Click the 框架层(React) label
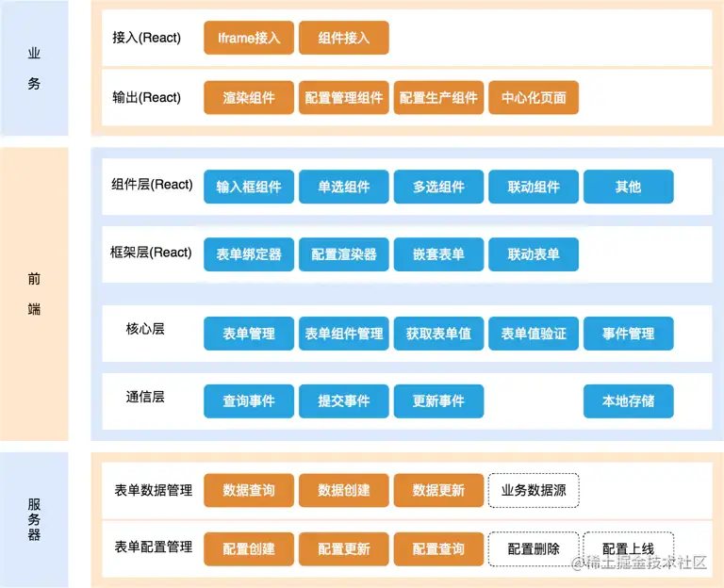This screenshot has height=588, width=724. (x=151, y=252)
